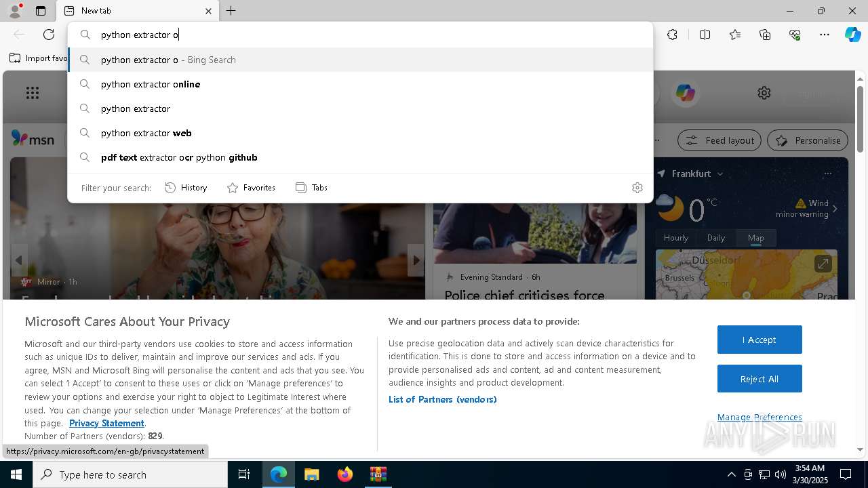Open a new tab with plus button
The height and width of the screenshot is (488, 868).
(231, 11)
